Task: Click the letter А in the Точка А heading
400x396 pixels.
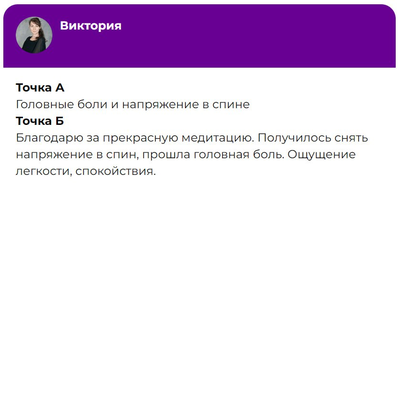Action: point(59,88)
